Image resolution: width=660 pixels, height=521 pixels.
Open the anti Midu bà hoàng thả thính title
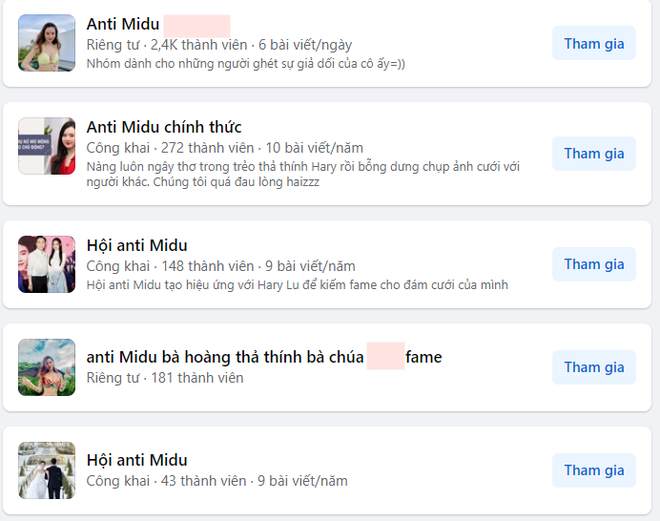(x=224, y=357)
